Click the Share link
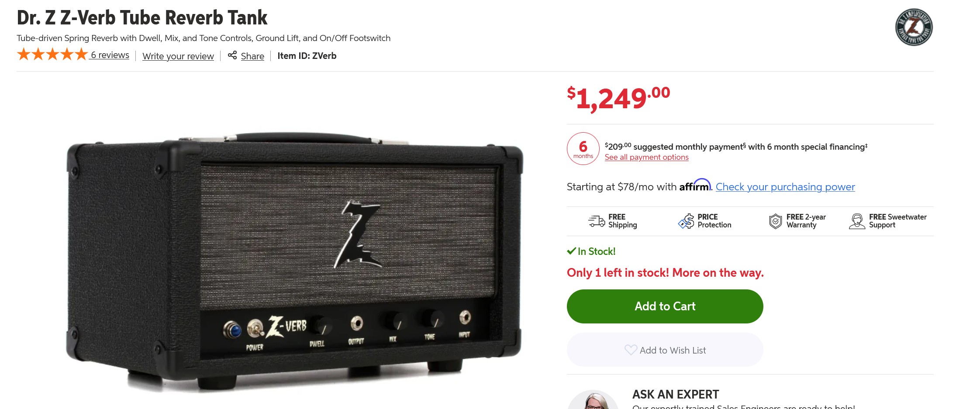The height and width of the screenshot is (409, 980). click(252, 56)
